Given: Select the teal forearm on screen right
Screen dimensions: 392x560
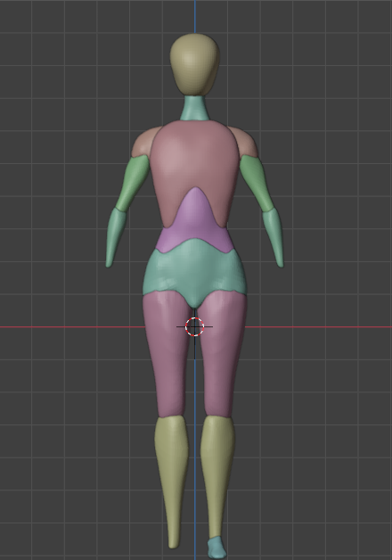Looking at the screenshot, I should (x=274, y=237).
